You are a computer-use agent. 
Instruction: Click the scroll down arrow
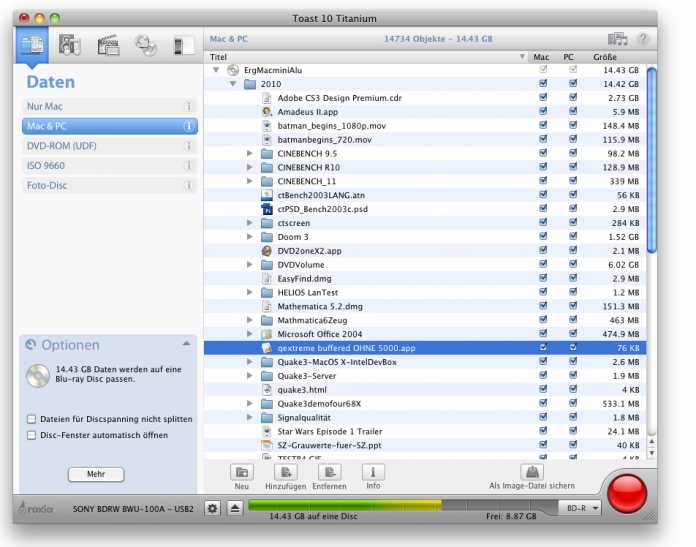click(651, 452)
